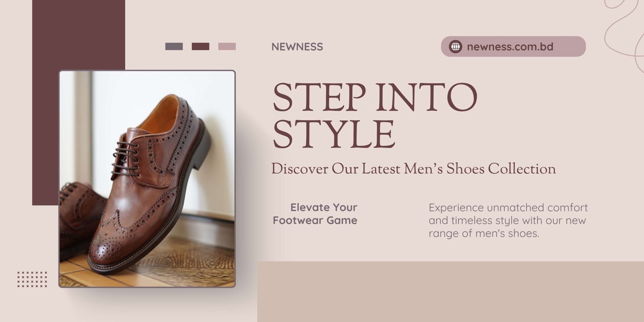Click the globe icon beside the website address
The width and height of the screenshot is (644, 322).
(x=455, y=47)
